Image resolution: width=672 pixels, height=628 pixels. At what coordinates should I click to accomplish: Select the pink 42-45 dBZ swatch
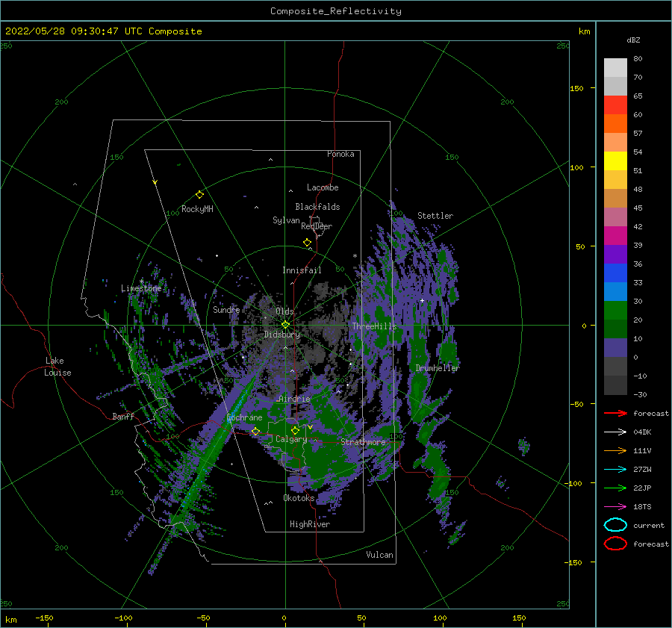click(615, 217)
